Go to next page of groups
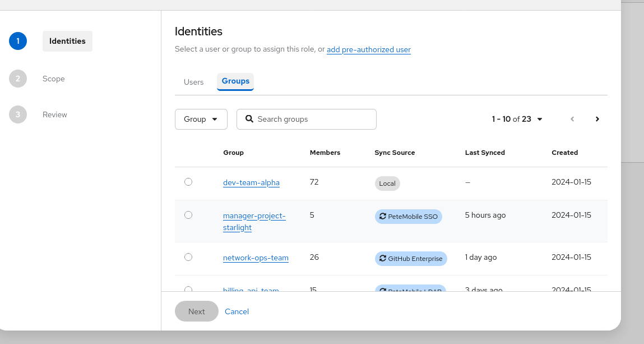This screenshot has height=344, width=644. tap(597, 119)
